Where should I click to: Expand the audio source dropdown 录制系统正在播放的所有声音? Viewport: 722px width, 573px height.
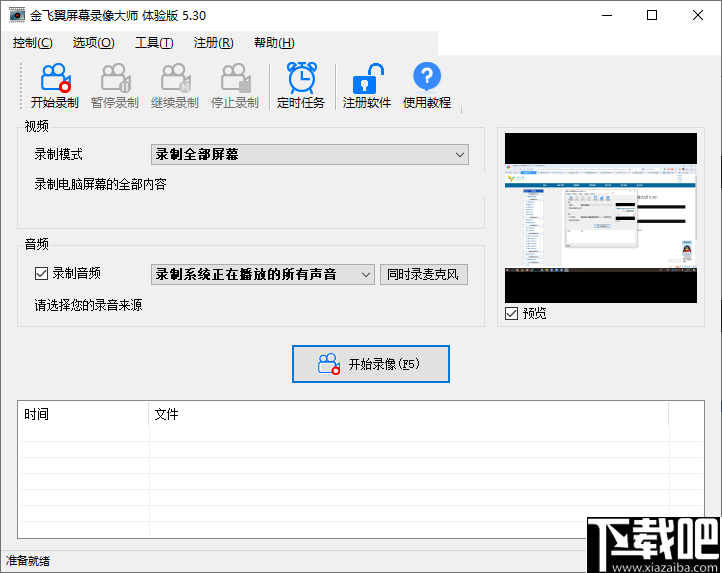click(x=262, y=275)
